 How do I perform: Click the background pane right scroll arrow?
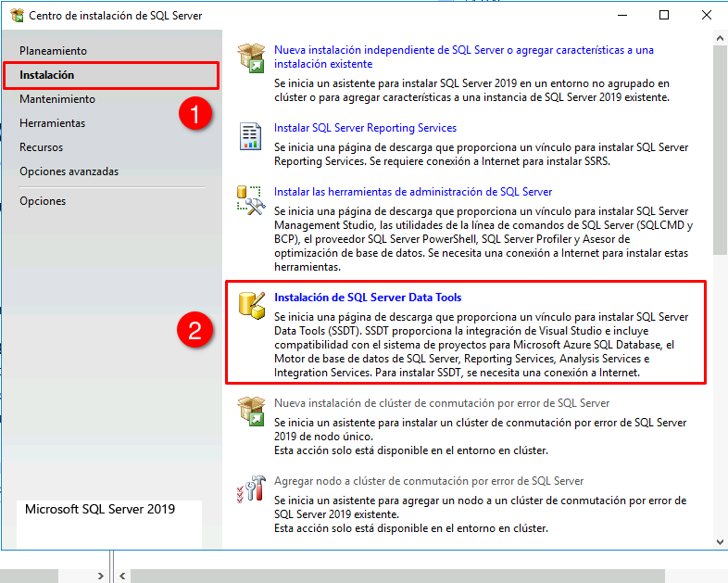tap(100, 576)
